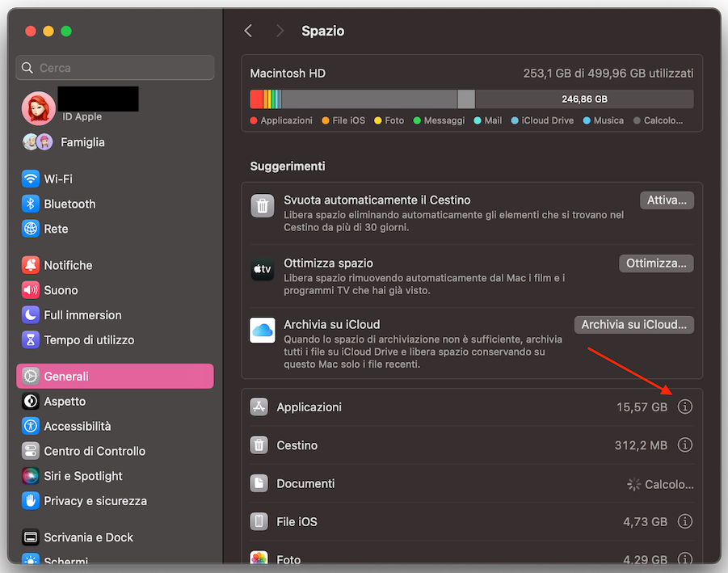Open details for Applicazioni with its info button
This screenshot has width=728, height=573.
pos(684,407)
